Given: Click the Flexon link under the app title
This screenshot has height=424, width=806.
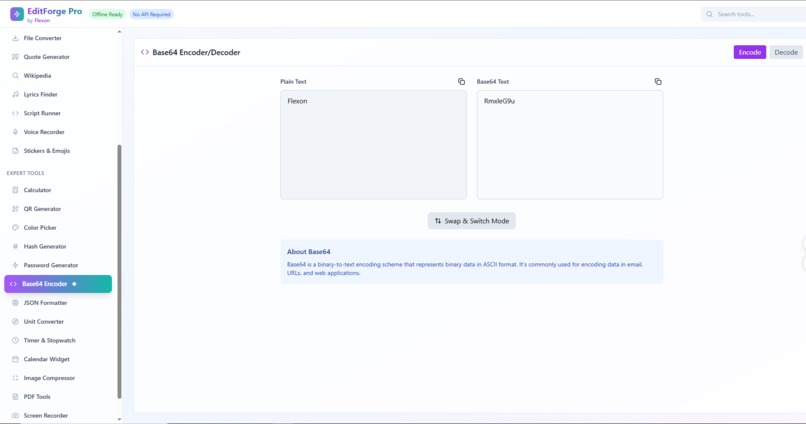Looking at the screenshot, I should coord(42,21).
